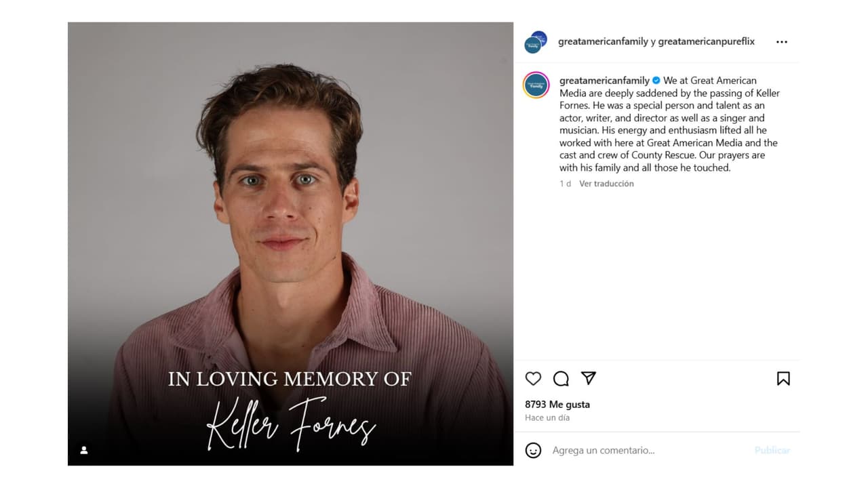Image resolution: width=868 pixels, height=488 pixels.
Task: Open the greatamericanpureflix profile link
Action: (x=706, y=41)
